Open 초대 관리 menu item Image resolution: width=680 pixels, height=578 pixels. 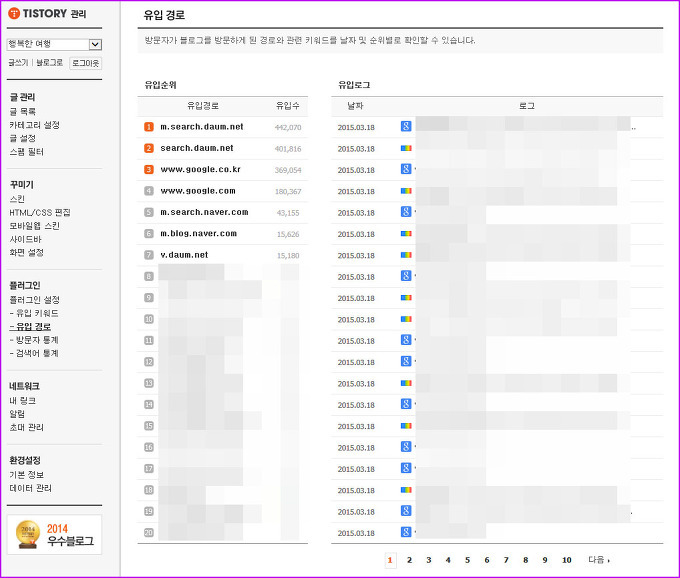click(26, 428)
